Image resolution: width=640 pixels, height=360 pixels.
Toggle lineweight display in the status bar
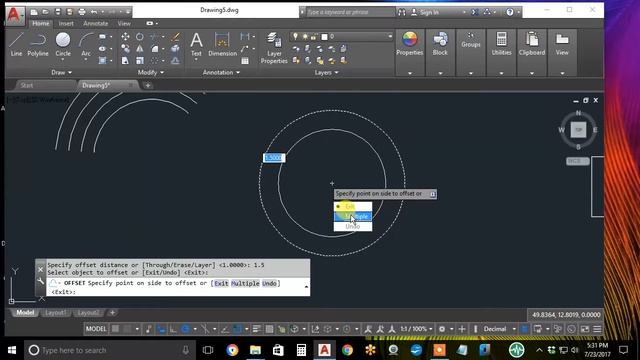coord(256,329)
